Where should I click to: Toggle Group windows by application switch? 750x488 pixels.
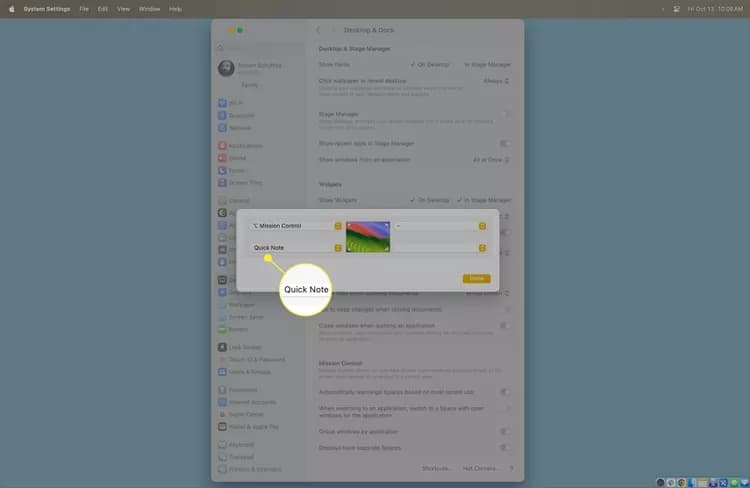click(x=505, y=432)
